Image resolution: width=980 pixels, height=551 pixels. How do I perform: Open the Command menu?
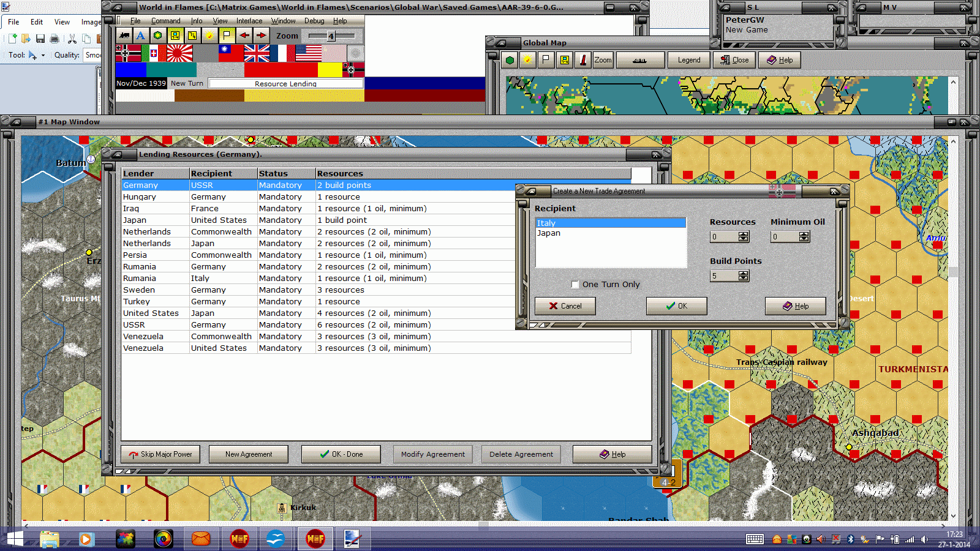165,21
